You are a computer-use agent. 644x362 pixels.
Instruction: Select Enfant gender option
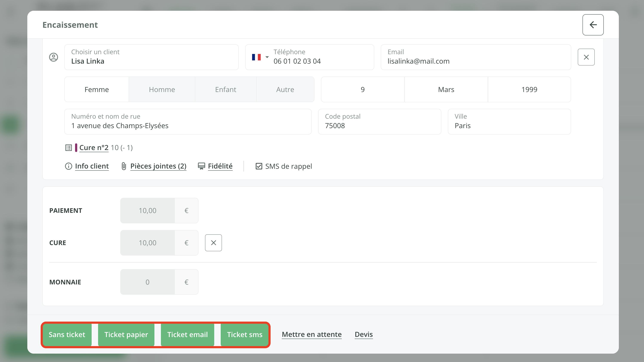[225, 89]
